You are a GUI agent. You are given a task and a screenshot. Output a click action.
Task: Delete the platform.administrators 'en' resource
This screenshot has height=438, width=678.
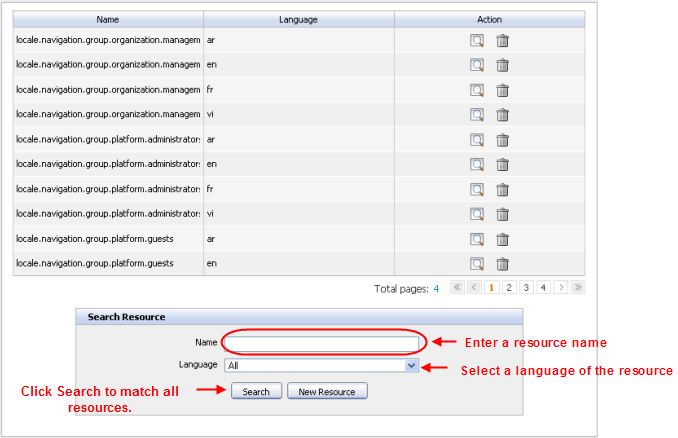503,165
